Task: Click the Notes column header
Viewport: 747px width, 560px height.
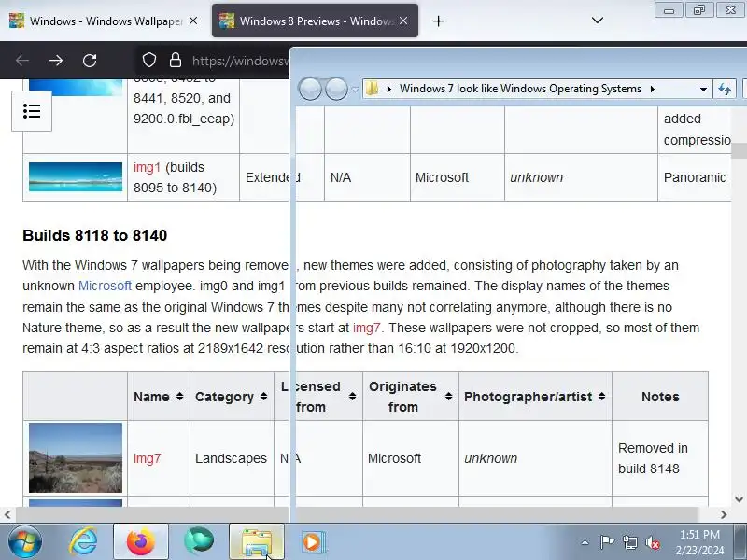Action: (660, 396)
